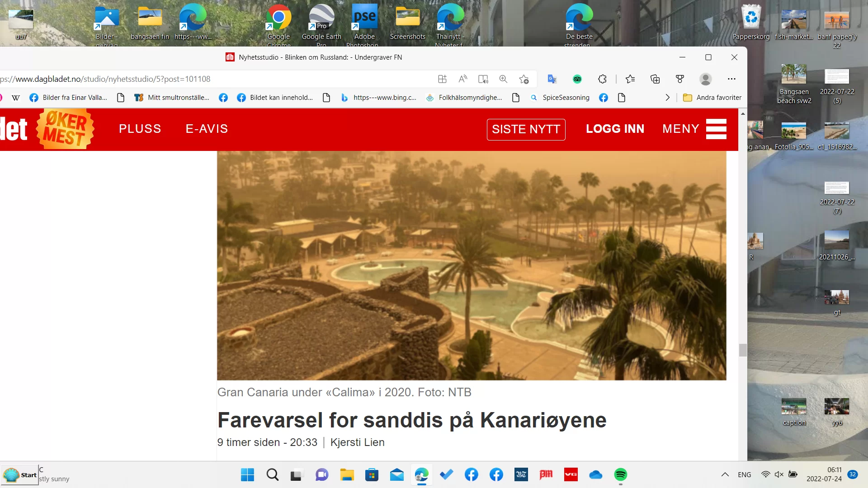
Task: Open Spotify from the taskbar
Action: point(620,474)
